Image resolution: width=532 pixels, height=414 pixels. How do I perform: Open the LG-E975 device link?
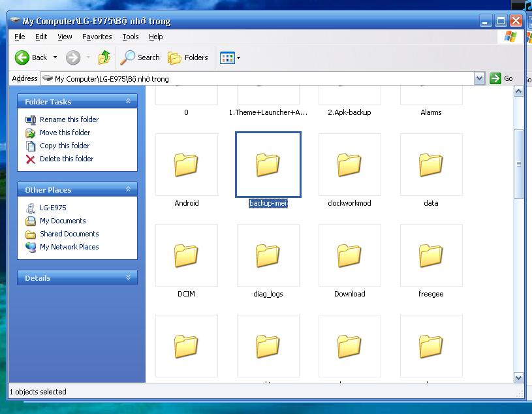(x=53, y=208)
